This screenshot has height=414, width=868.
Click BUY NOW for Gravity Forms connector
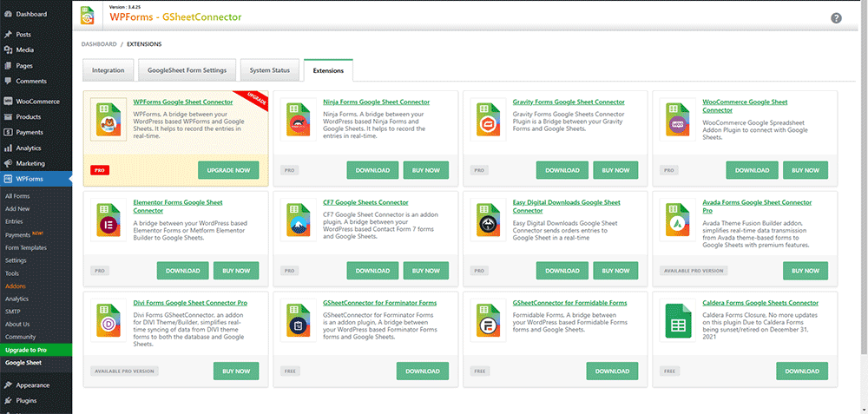click(615, 170)
